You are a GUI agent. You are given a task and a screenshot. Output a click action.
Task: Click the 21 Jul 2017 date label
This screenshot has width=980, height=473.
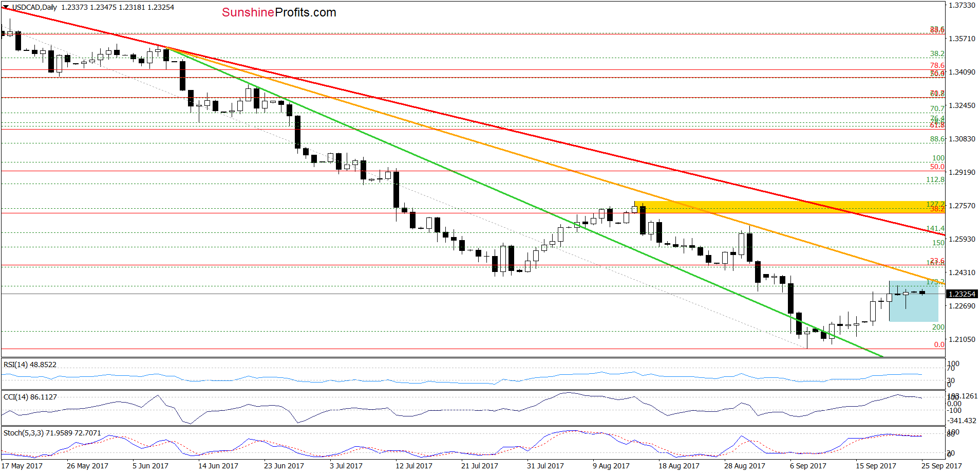480,466
